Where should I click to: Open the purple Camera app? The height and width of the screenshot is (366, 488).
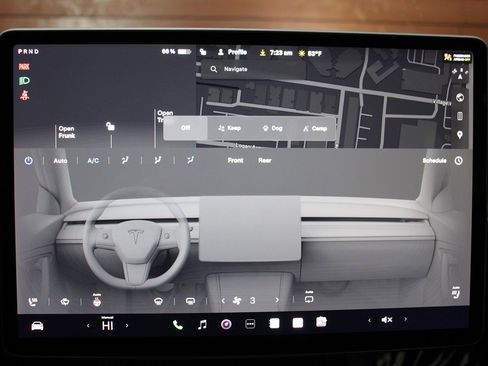226,324
